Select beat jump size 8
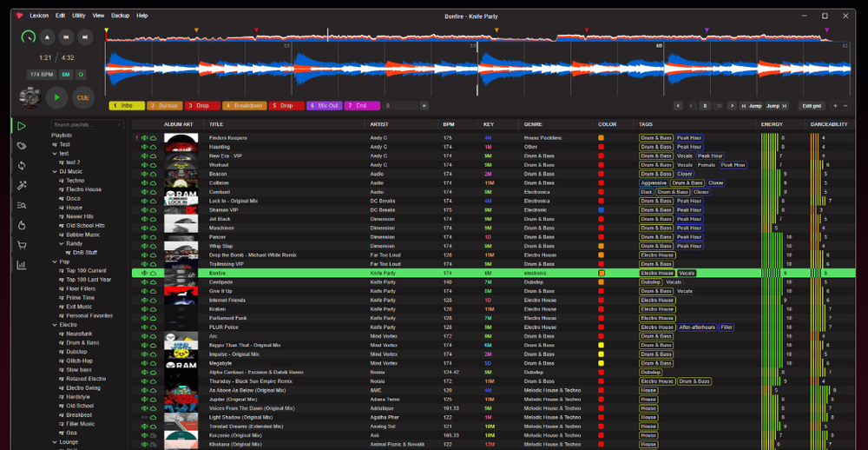The image size is (868, 450). 705,106
